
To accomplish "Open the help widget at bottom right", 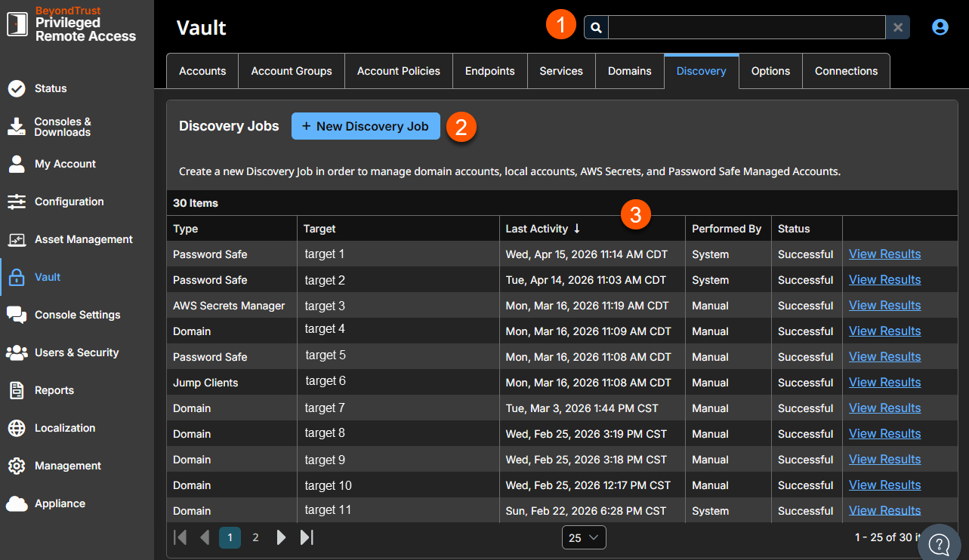I will click(939, 543).
